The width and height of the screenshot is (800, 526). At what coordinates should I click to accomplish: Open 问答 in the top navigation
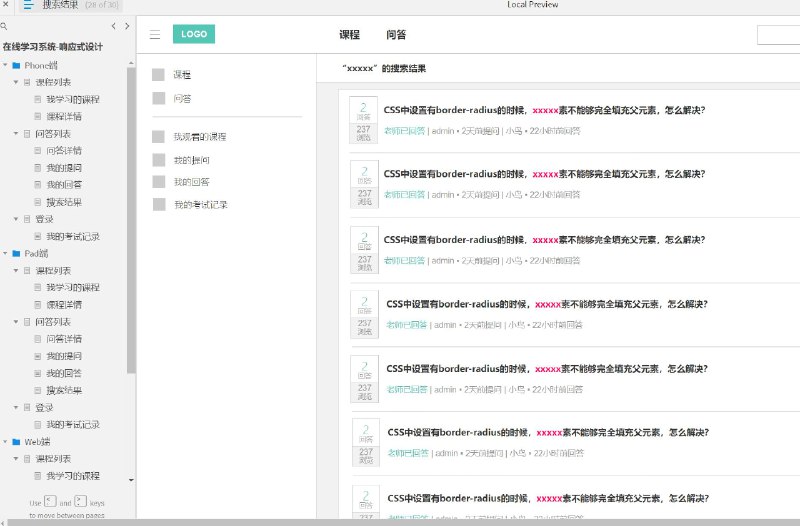[x=396, y=35]
